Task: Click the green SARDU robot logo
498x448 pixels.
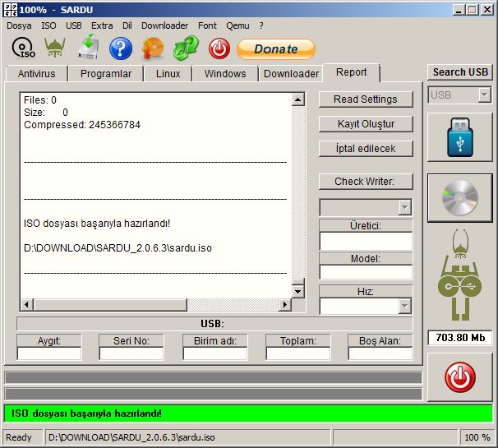Action: pyautogui.click(x=459, y=275)
